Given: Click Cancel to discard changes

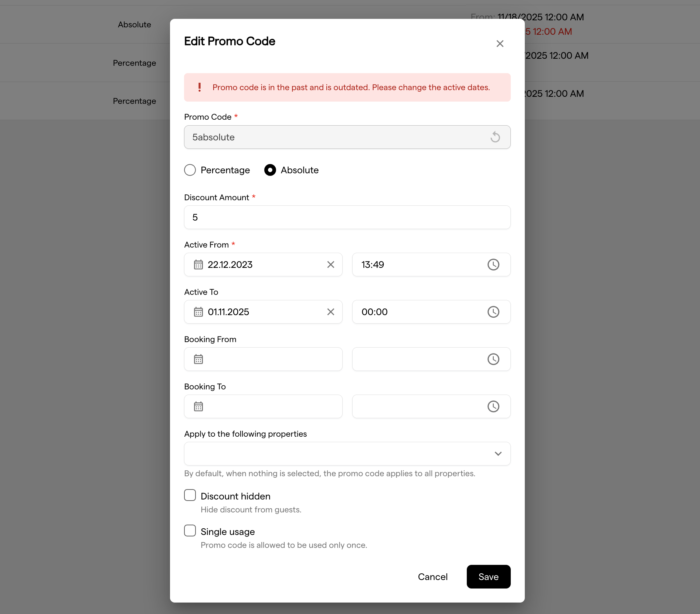Looking at the screenshot, I should pyautogui.click(x=432, y=577).
